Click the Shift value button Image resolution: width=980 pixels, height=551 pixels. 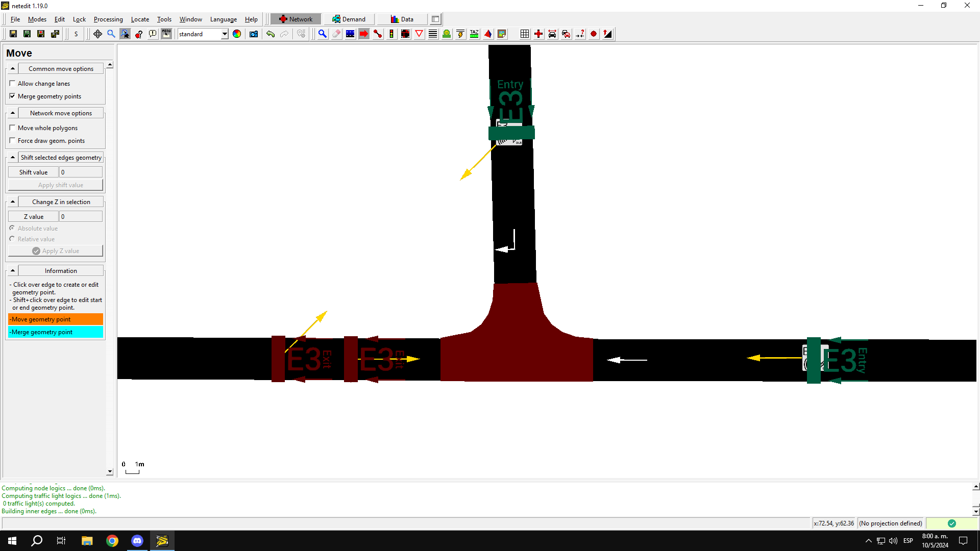33,172
